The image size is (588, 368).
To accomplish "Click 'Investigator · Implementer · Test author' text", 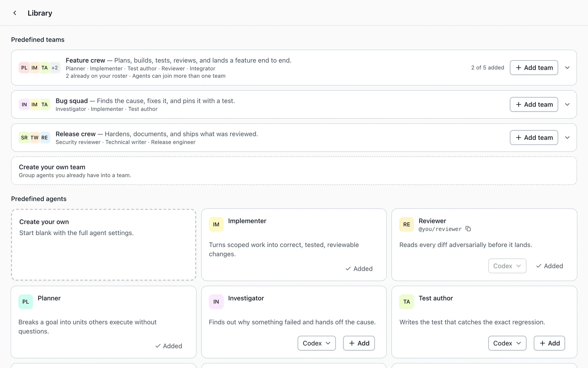I will 106,109.
